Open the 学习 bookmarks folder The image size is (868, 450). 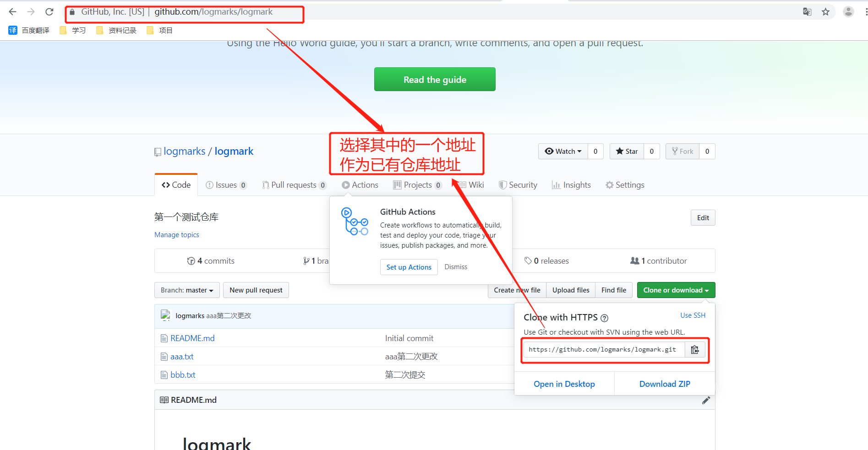coord(73,30)
